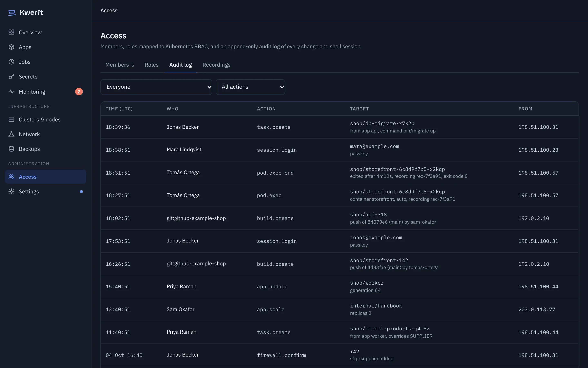Screen dimensions: 588x368
Task: Go to Overview in the sidebar
Action: click(46, 32)
